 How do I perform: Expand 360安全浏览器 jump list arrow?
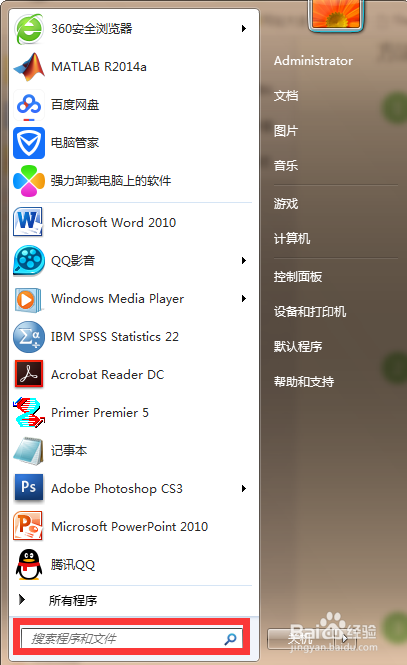click(244, 28)
